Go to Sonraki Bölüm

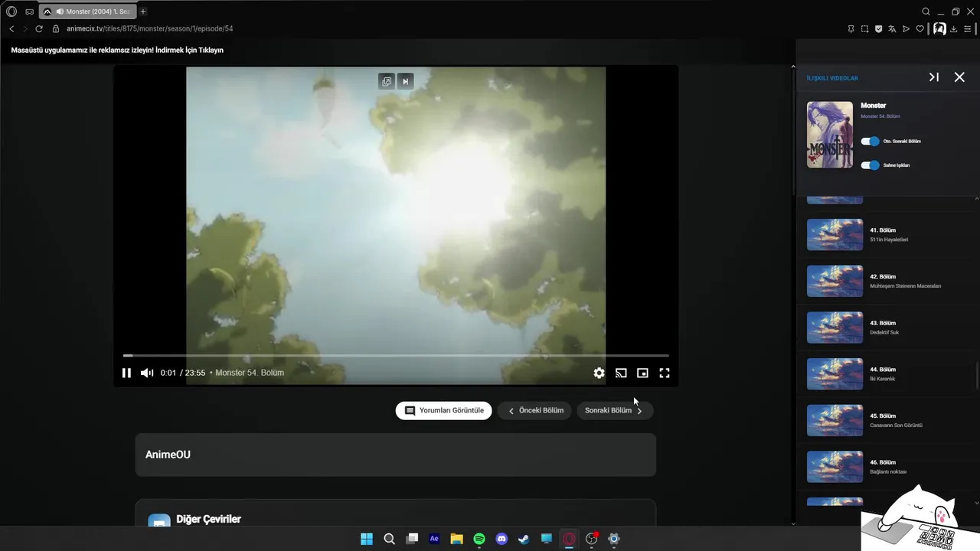(x=615, y=410)
